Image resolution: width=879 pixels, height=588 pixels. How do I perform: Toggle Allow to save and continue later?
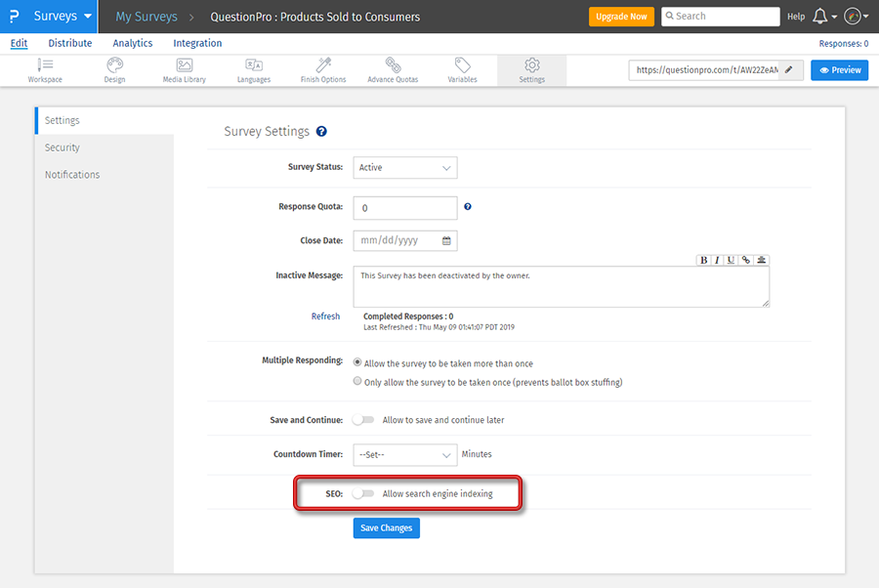(363, 420)
